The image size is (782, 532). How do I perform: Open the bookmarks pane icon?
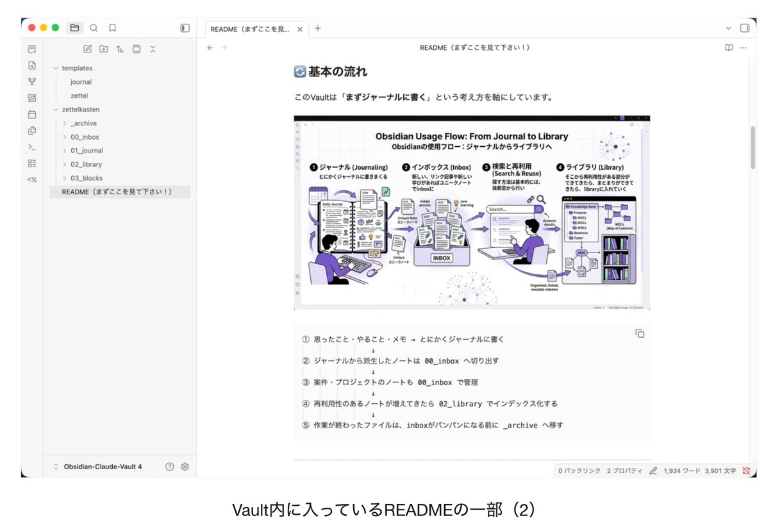(x=112, y=28)
